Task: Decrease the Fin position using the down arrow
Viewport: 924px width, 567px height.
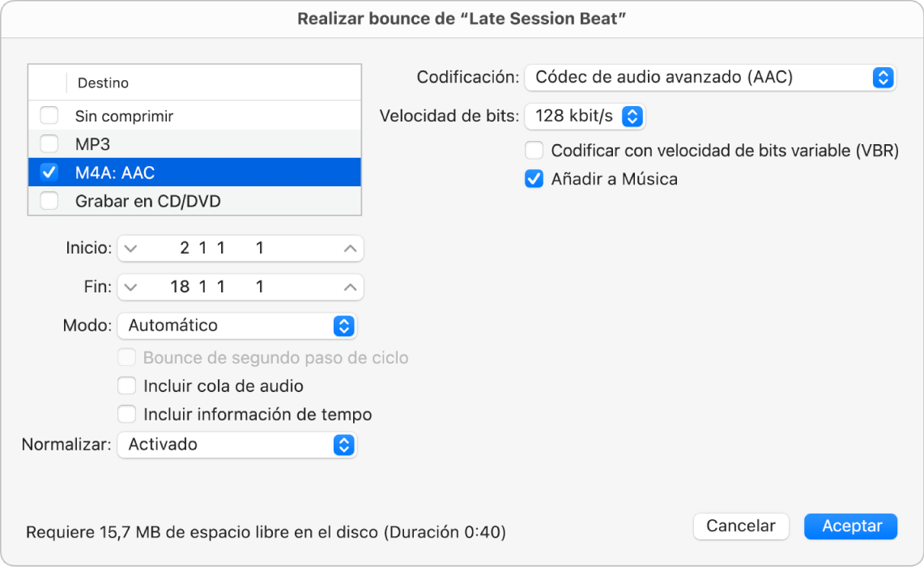Action: coord(130,287)
